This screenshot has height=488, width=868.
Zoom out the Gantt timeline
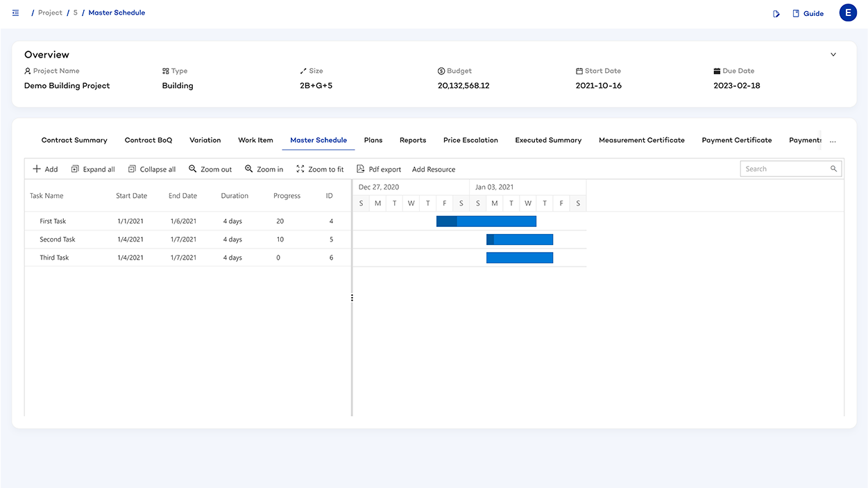coord(210,169)
